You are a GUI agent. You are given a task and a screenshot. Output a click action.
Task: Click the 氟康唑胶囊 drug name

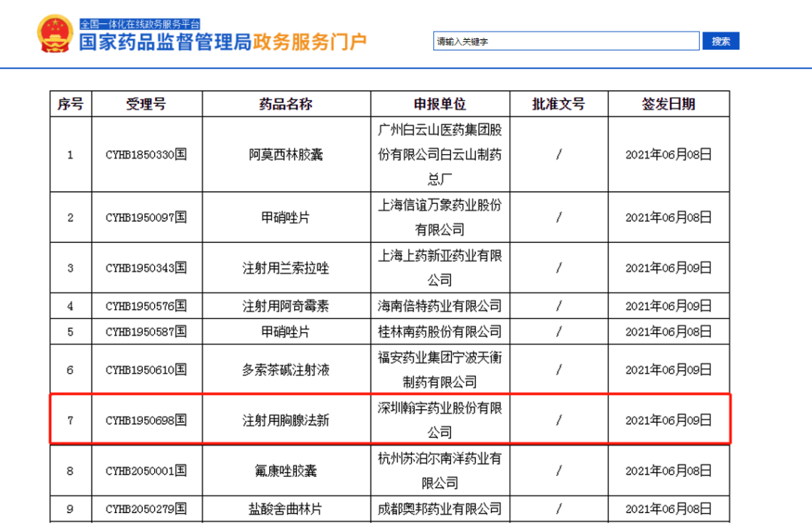pos(286,471)
